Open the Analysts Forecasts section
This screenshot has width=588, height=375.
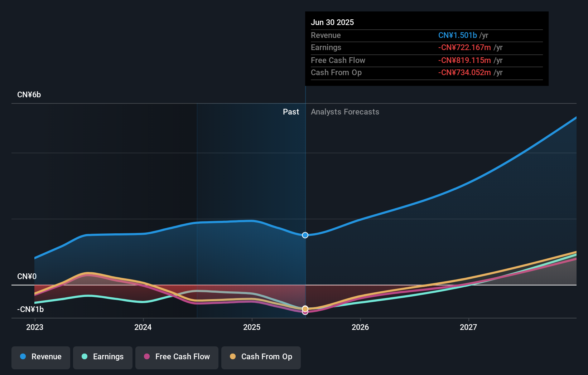[345, 112]
